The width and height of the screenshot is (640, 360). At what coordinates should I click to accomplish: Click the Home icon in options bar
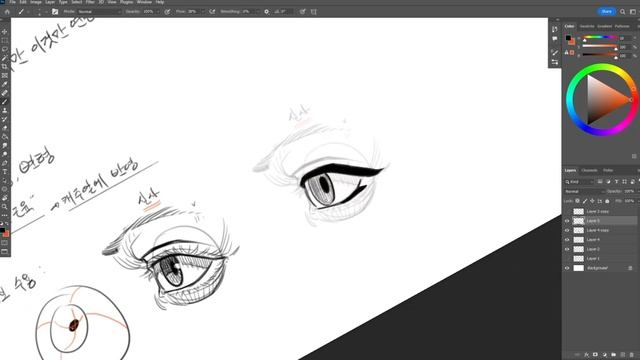(7, 12)
